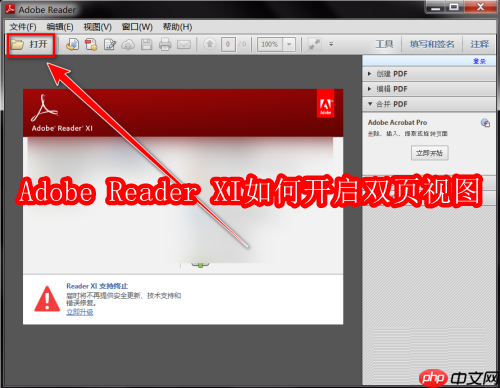Open the 视图(V) menu
The image size is (500, 388).
point(97,27)
